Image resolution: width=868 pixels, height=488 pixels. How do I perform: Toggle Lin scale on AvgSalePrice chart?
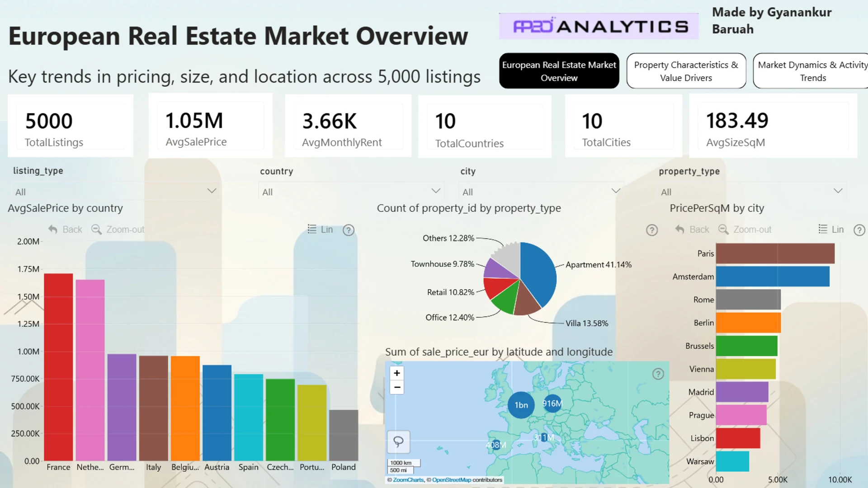tap(320, 230)
